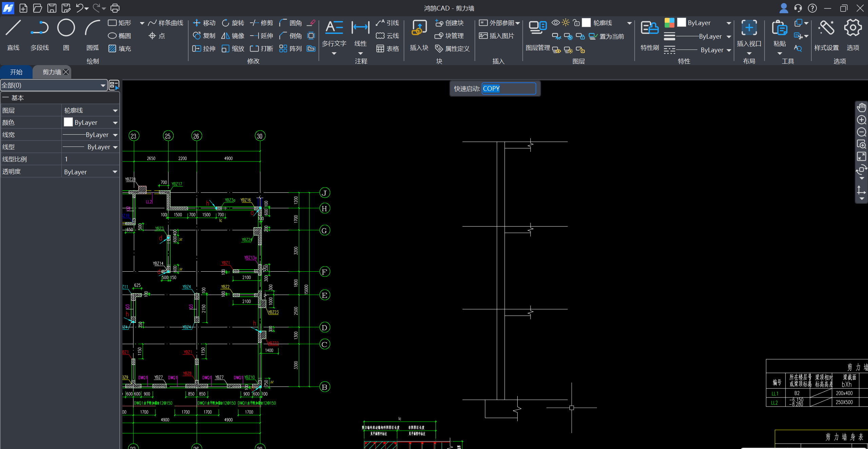Toggle layer lock icon in ribbon
Viewport: 868px width, 449px height.
coord(576,23)
